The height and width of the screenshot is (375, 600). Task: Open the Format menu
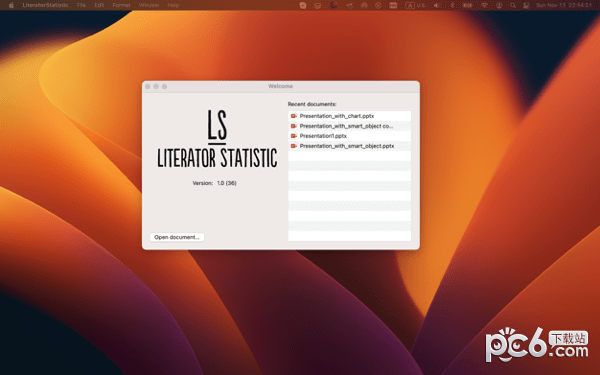pos(121,5)
